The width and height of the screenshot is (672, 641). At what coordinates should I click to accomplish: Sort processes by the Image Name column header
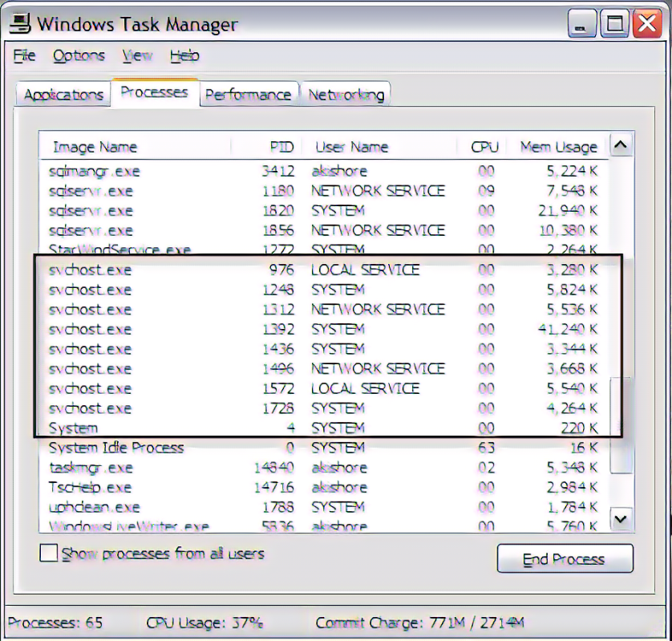(x=135, y=147)
